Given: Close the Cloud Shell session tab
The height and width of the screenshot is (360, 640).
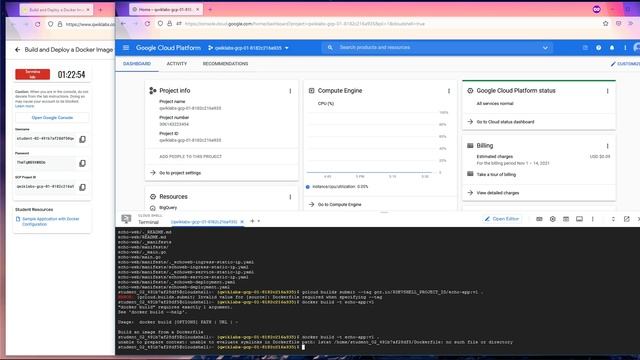Looking at the screenshot, I should [242, 222].
